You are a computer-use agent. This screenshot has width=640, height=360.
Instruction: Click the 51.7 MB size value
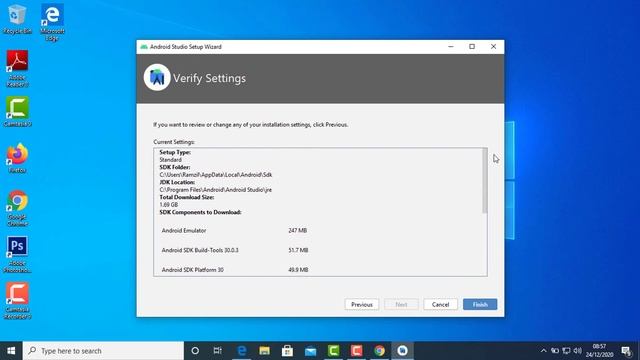click(x=298, y=250)
